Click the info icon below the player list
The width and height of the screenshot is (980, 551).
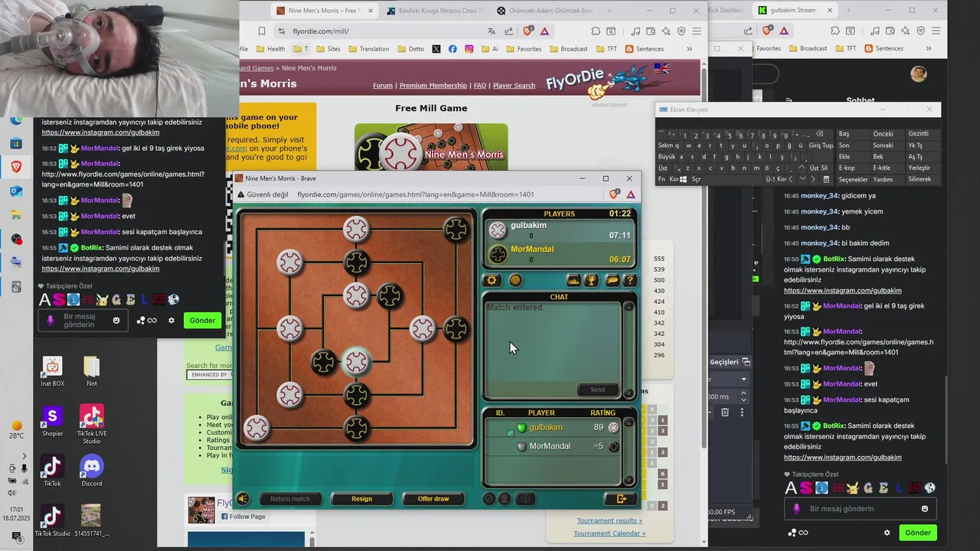tap(525, 499)
